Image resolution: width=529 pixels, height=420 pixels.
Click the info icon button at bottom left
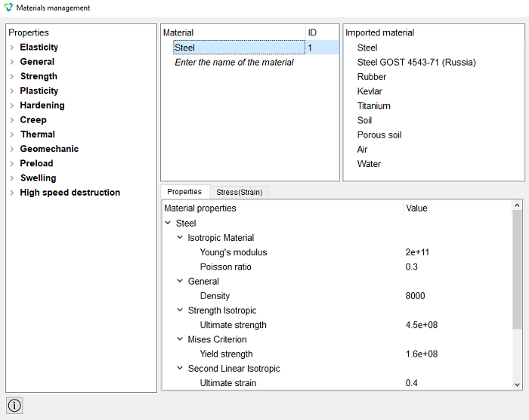(14, 405)
